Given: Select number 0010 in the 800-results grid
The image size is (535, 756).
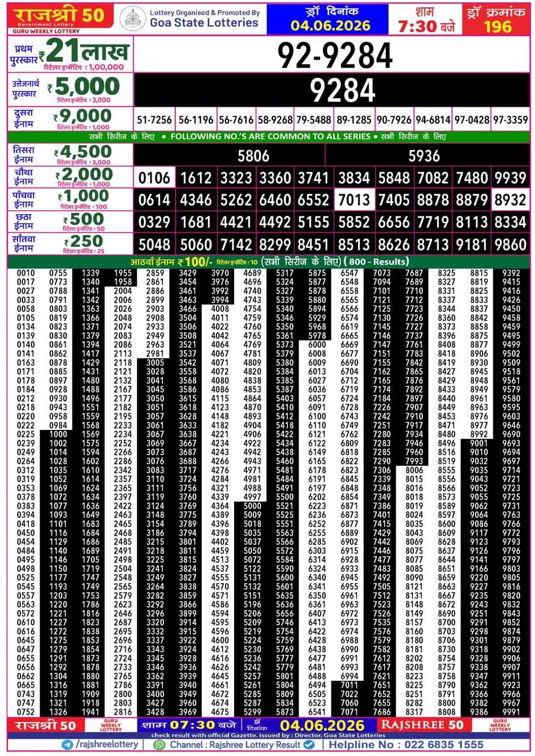Looking at the screenshot, I should click(25, 273).
